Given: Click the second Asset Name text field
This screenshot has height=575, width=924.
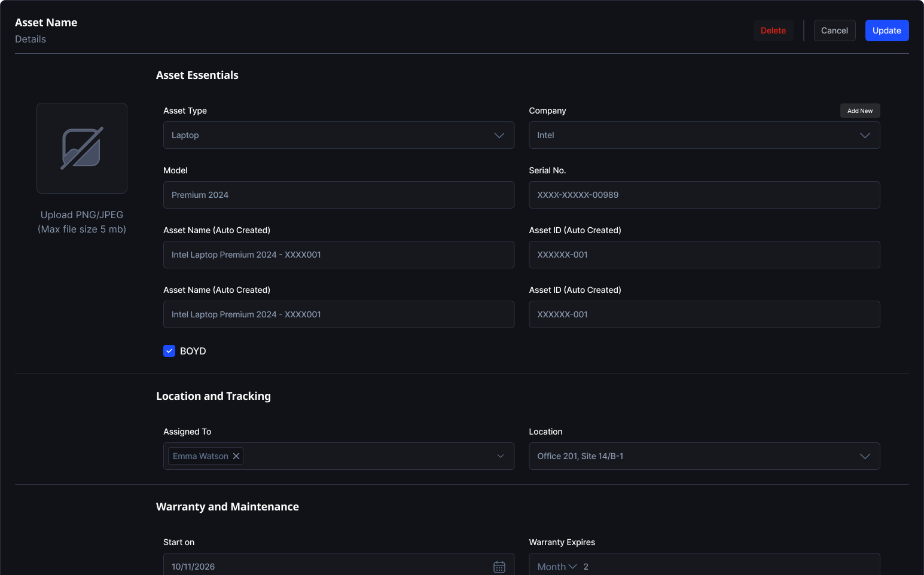Looking at the screenshot, I should [x=339, y=314].
